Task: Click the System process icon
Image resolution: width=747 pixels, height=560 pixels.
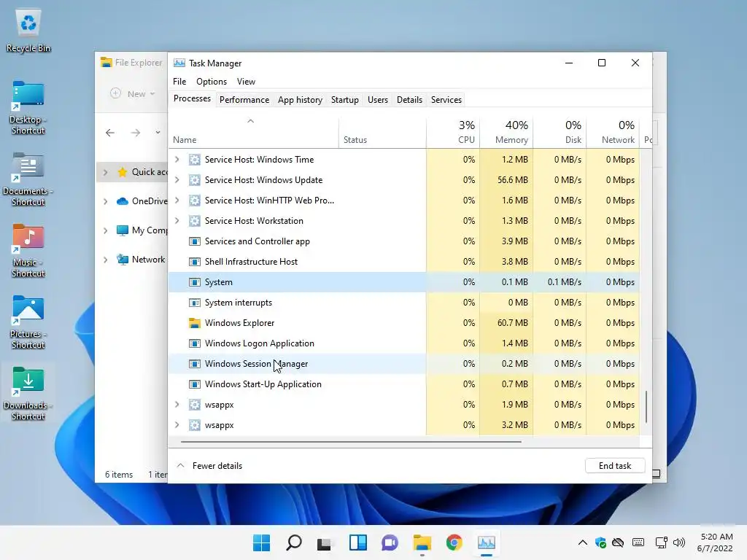Action: tap(194, 282)
